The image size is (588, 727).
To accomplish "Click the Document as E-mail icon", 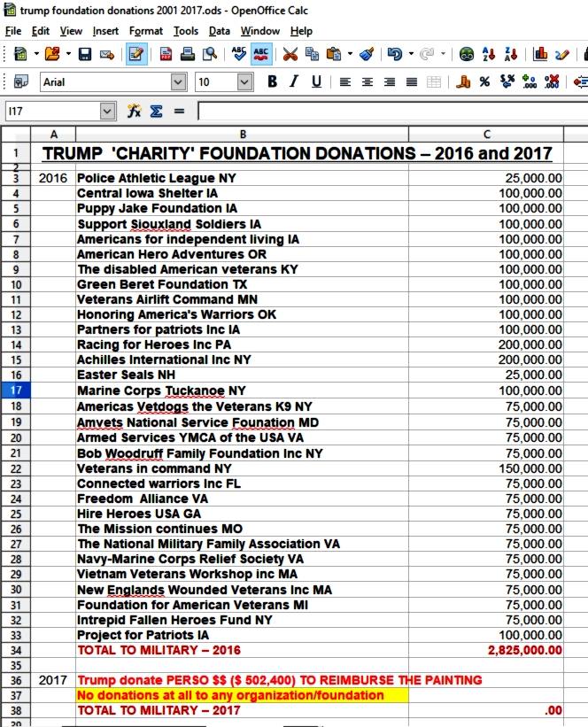I will click(x=106, y=55).
